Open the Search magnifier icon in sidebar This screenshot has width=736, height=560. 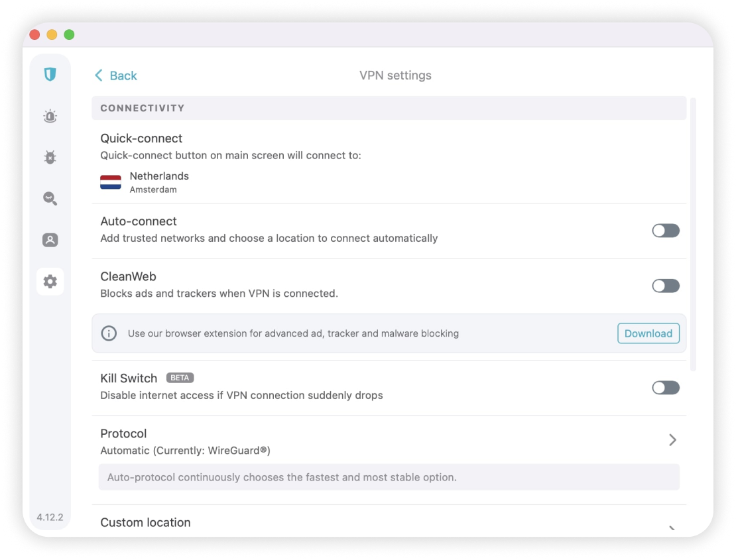click(x=50, y=198)
